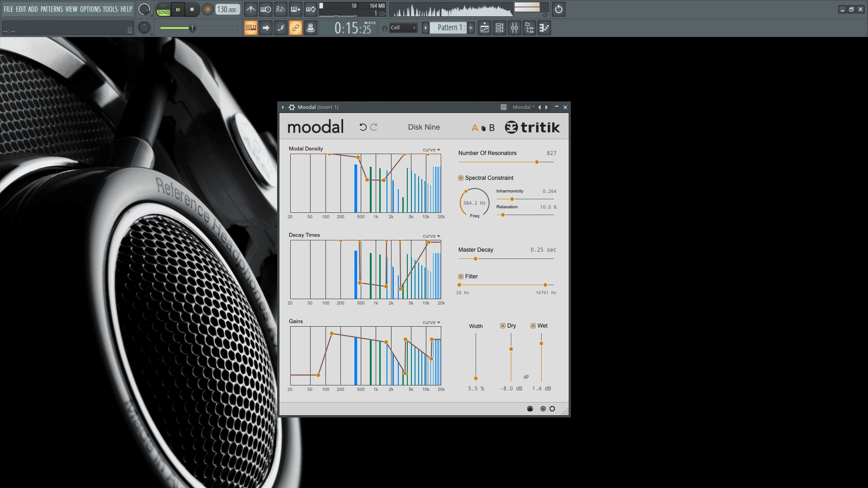868x488 pixels.
Task: Click the step editing icon
Action: coord(281,28)
